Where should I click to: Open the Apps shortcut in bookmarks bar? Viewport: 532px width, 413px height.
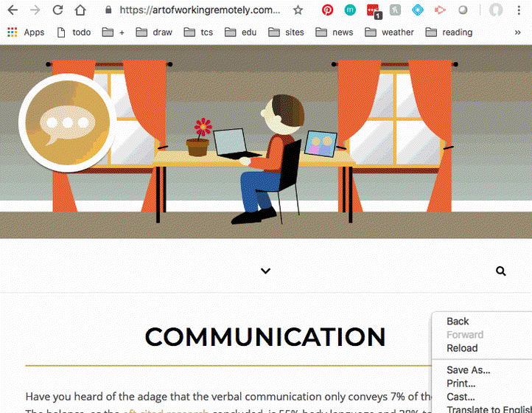pyautogui.click(x=26, y=32)
